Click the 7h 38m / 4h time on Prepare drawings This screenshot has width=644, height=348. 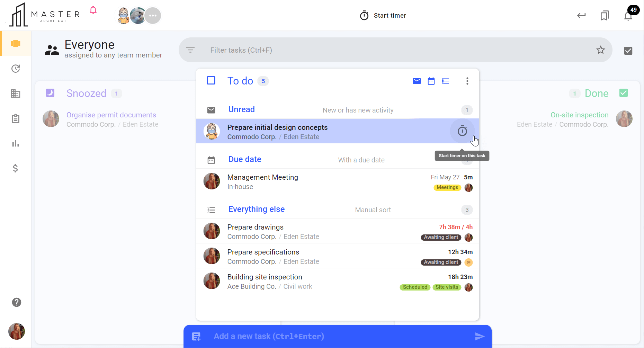point(456,227)
